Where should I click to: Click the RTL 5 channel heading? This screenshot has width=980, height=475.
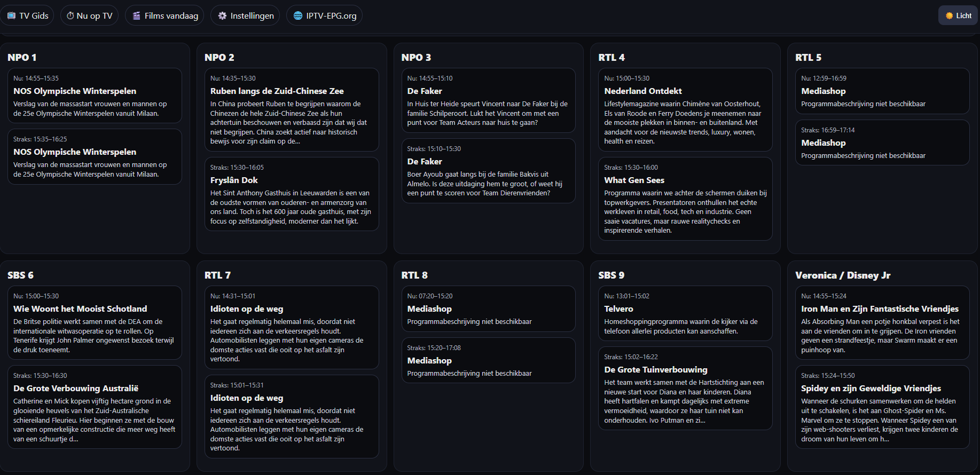808,58
